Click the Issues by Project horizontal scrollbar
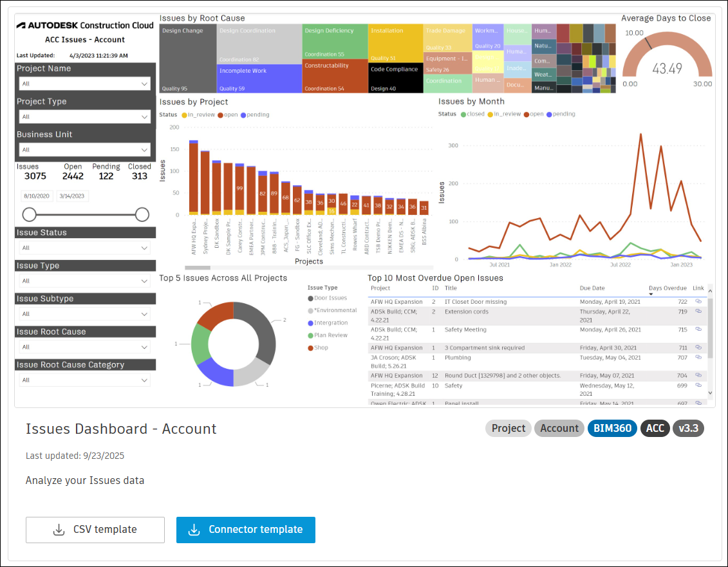This screenshot has height=567, width=728. point(198,268)
